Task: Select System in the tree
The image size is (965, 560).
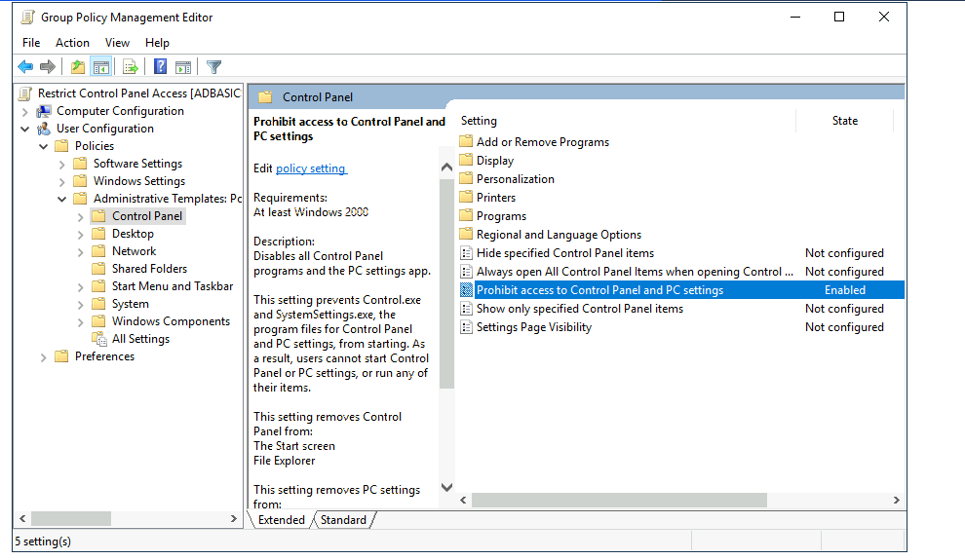Action: (x=131, y=304)
